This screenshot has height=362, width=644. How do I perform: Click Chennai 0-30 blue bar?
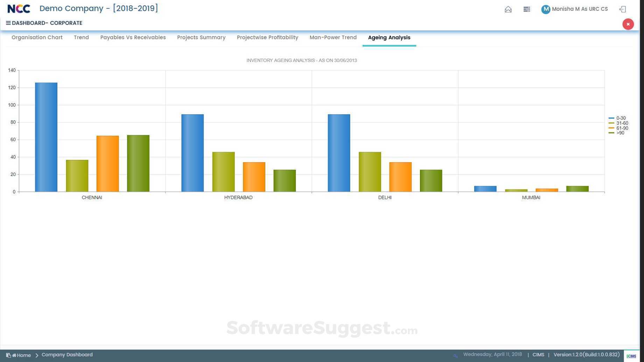[46, 137]
